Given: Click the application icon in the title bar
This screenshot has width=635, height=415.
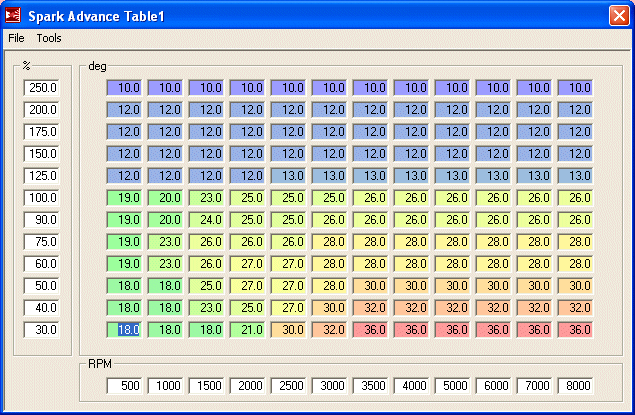Looking at the screenshot, I should pos(14,15).
